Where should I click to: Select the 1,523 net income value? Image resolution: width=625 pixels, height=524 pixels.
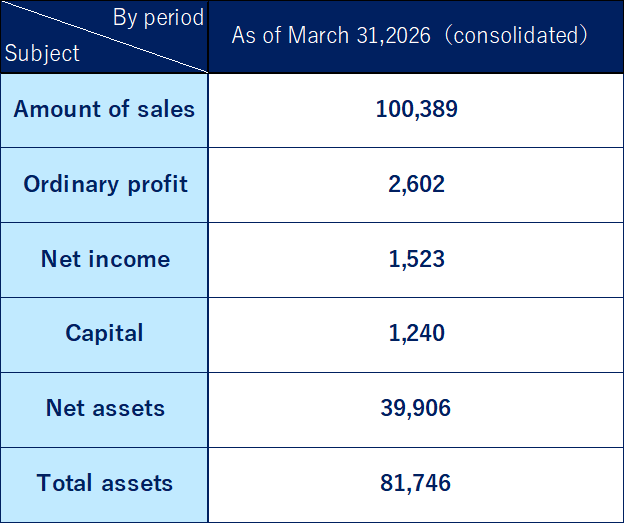[x=416, y=259]
